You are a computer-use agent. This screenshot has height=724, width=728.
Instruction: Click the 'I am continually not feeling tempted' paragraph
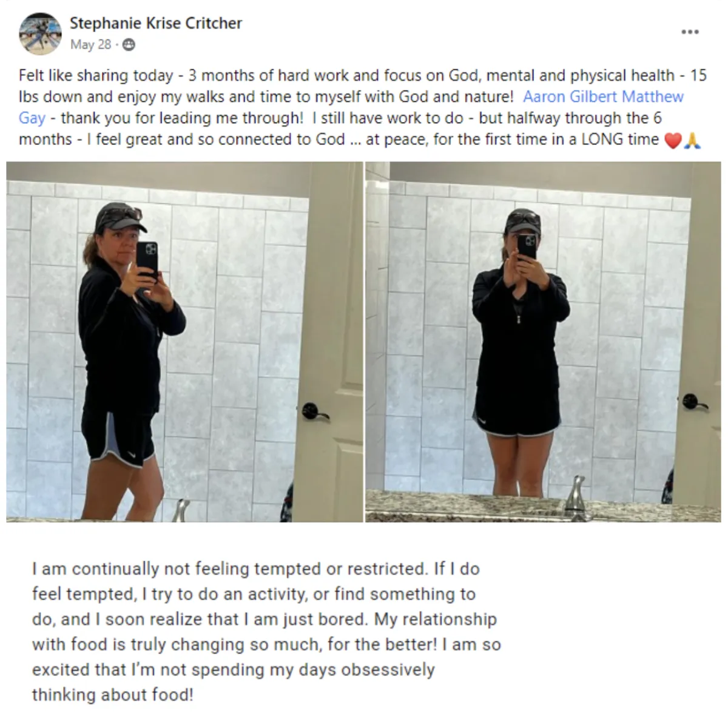[x=266, y=632]
